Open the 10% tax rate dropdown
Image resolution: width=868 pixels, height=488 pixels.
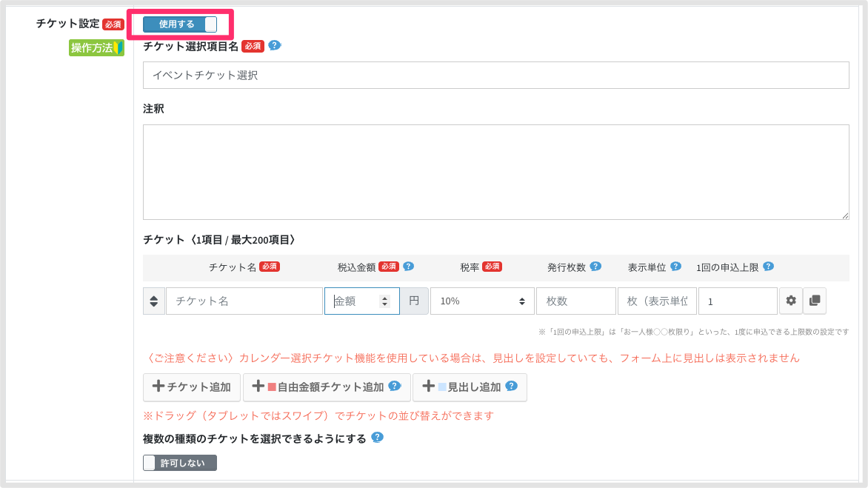pyautogui.click(x=482, y=301)
